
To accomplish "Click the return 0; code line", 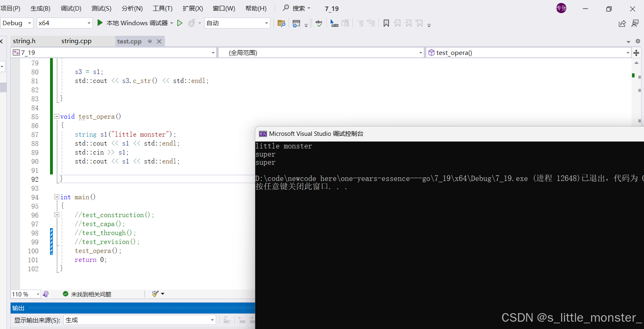I will [x=90, y=260].
